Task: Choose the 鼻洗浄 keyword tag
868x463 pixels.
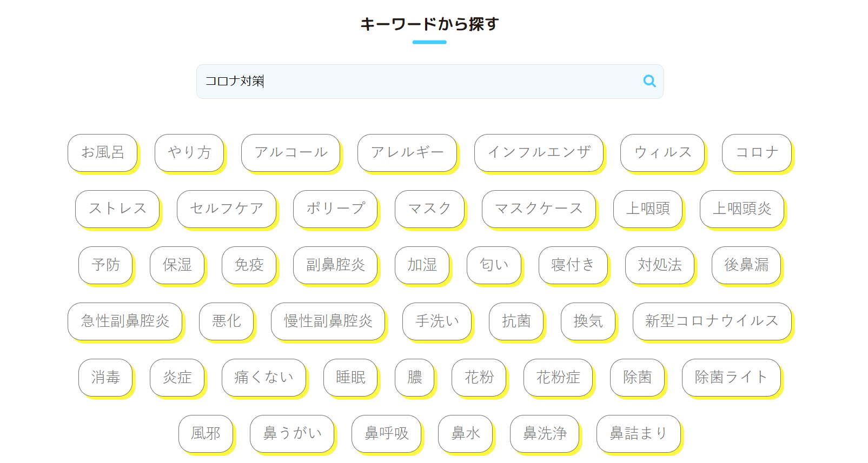Action: 545,434
